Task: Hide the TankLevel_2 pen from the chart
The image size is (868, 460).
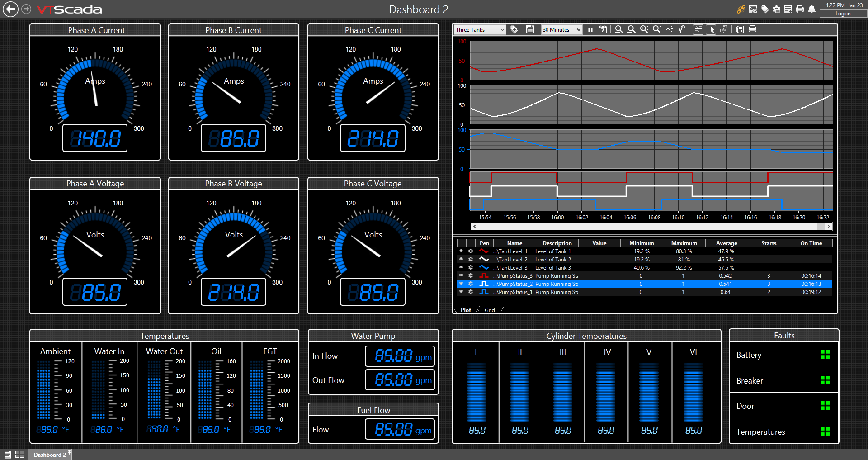Action: point(461,259)
